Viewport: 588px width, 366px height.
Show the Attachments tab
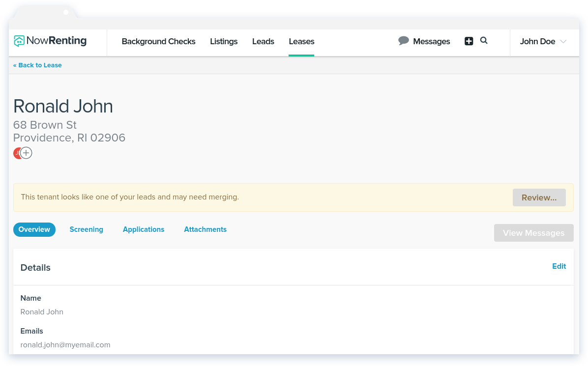click(206, 229)
